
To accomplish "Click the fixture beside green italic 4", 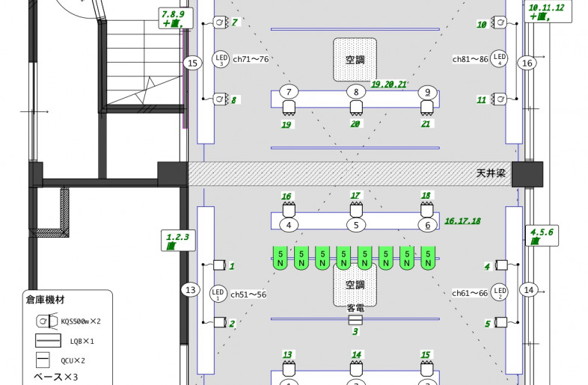I will [501, 265].
